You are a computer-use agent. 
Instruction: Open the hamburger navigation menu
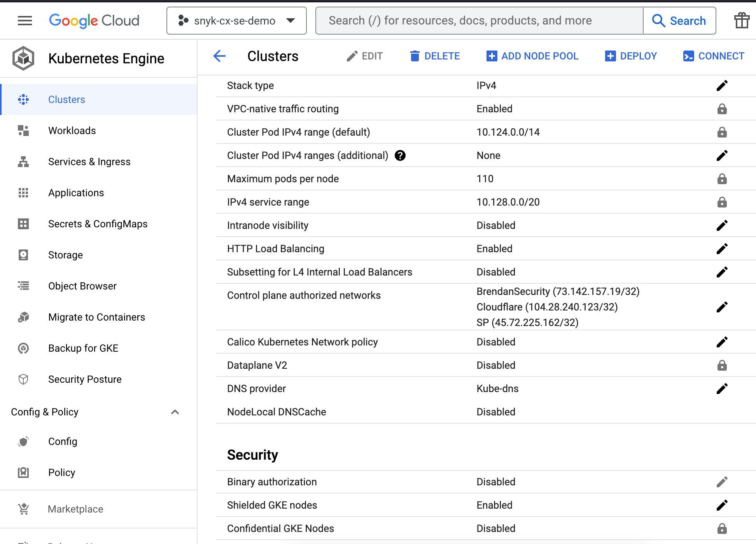click(25, 21)
